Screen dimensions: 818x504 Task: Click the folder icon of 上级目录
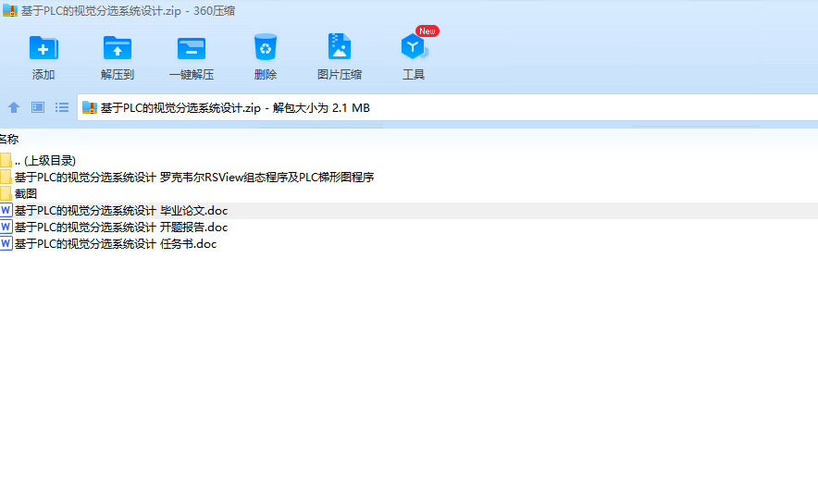(6, 160)
